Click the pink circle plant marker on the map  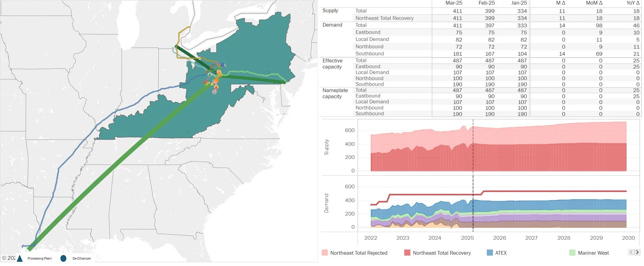pyautogui.click(x=214, y=92)
